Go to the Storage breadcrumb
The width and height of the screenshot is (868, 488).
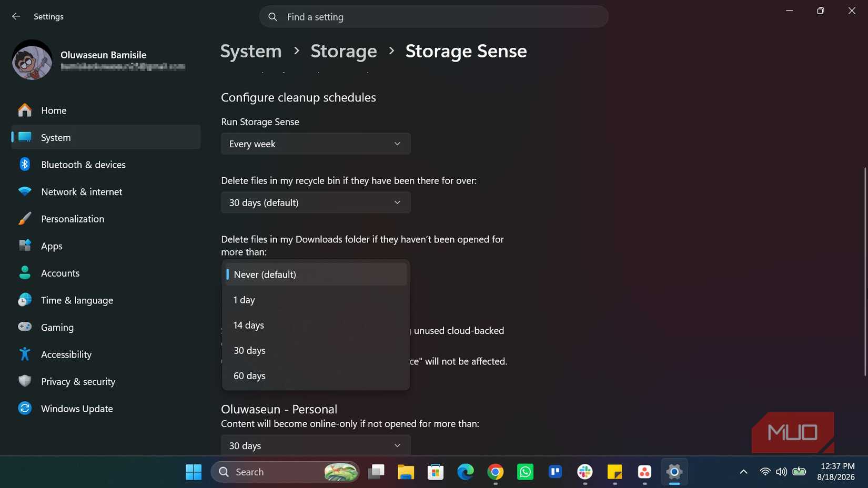tap(344, 51)
